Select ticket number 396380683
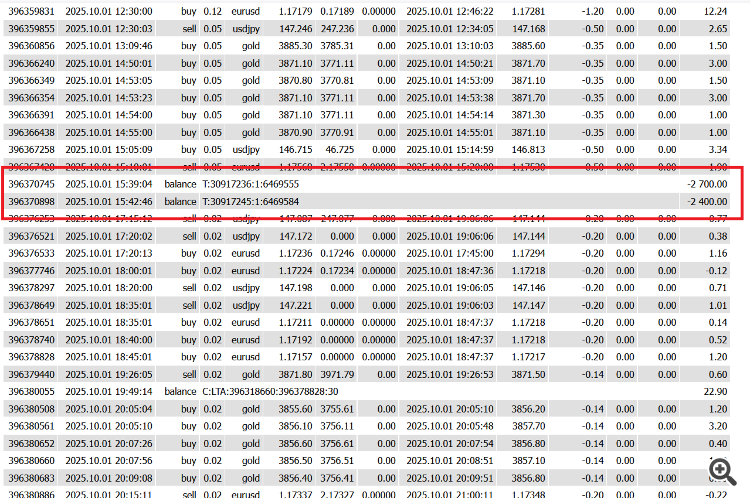Viewport: 750px width, 498px height. pos(32,478)
